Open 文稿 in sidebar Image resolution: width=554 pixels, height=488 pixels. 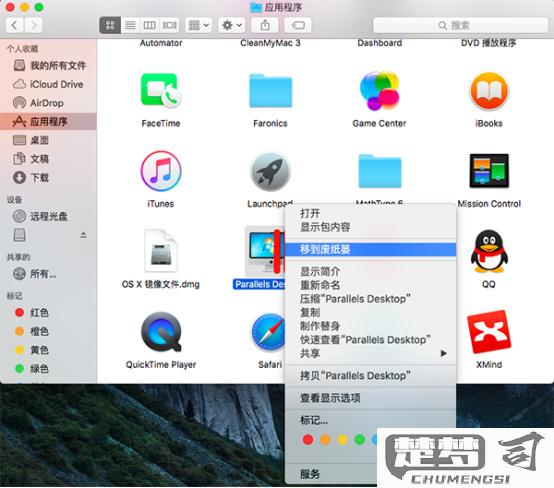(x=48, y=159)
